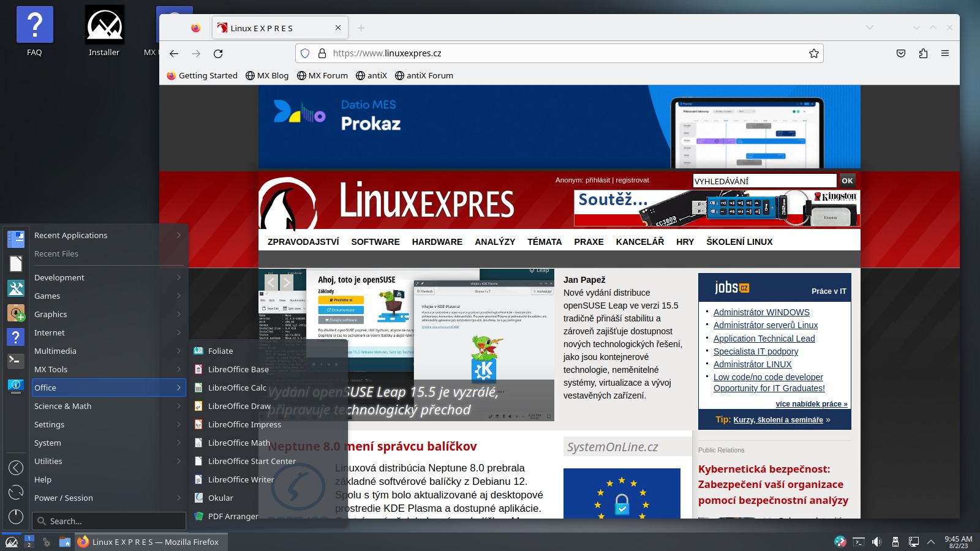Click the Kingston Soutěž banner
This screenshot has height=551, width=980.
tap(717, 208)
